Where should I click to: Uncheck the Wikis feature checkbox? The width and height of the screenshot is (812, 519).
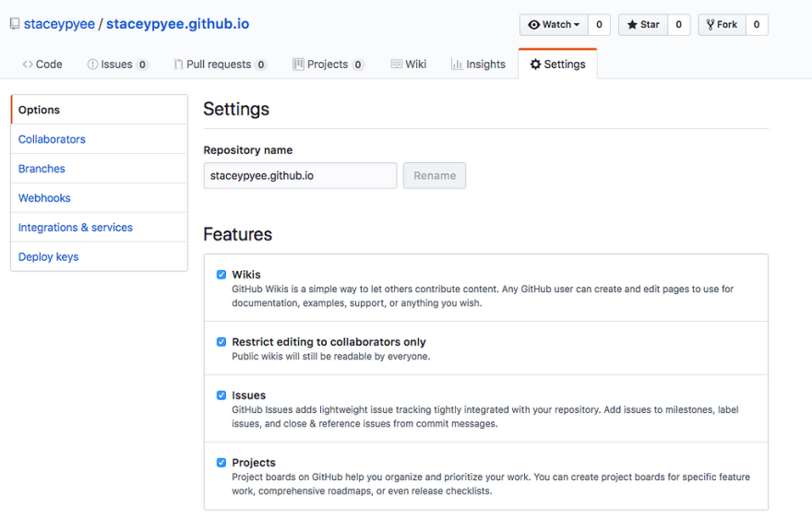point(221,275)
